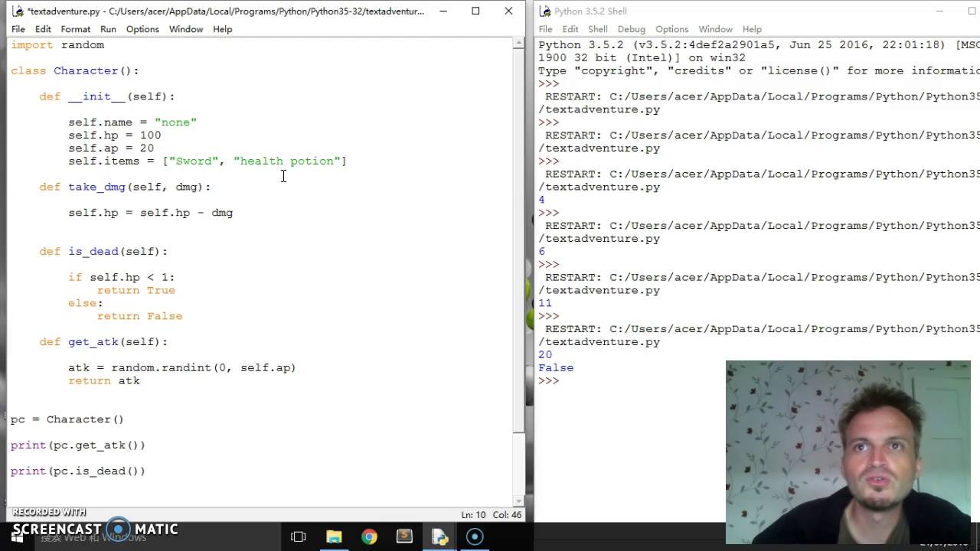Click the editor scrollbar up arrow

coord(519,44)
